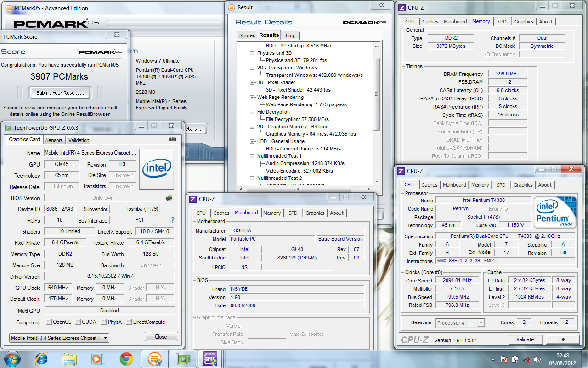The image size is (588, 368).
Task: Click the Driver Version field 8.15.10.2302 / Win7
Action: (x=109, y=276)
